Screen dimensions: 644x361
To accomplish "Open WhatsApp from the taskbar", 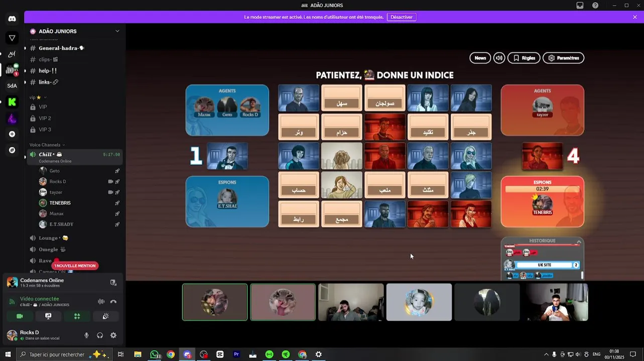I will pos(155,354).
